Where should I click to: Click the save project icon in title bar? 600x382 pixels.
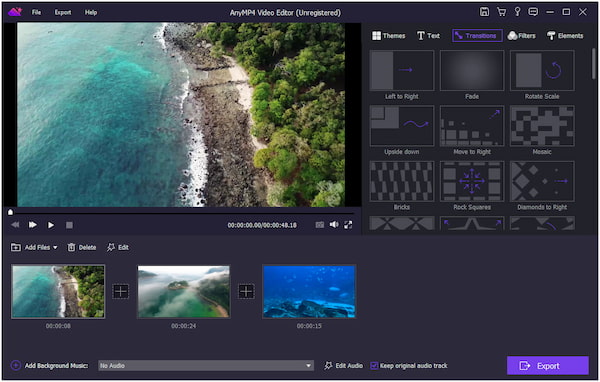click(x=484, y=12)
